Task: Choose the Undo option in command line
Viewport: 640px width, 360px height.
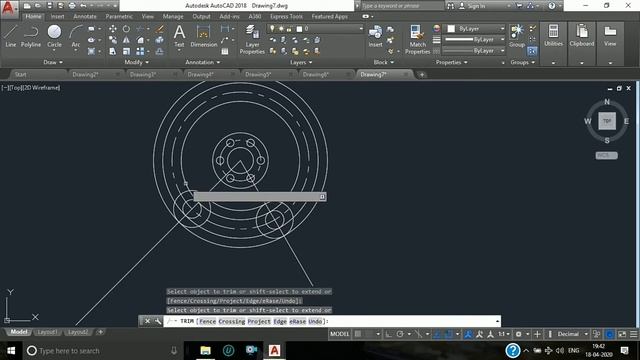Action: pos(315,322)
